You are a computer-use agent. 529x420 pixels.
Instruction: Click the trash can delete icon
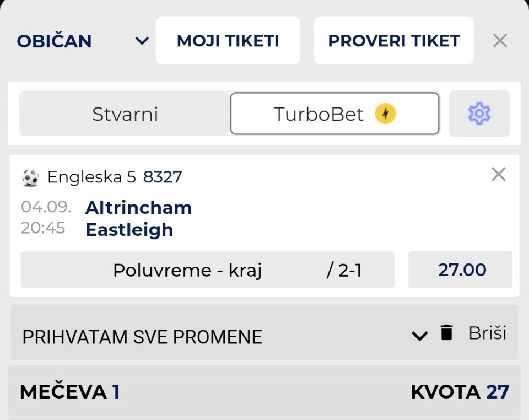click(446, 332)
